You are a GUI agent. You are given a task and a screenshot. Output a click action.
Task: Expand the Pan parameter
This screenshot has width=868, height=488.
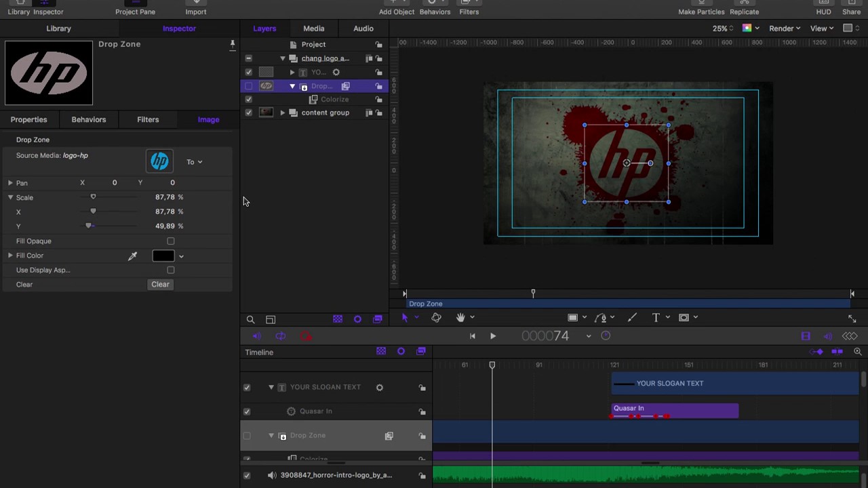pos(10,183)
